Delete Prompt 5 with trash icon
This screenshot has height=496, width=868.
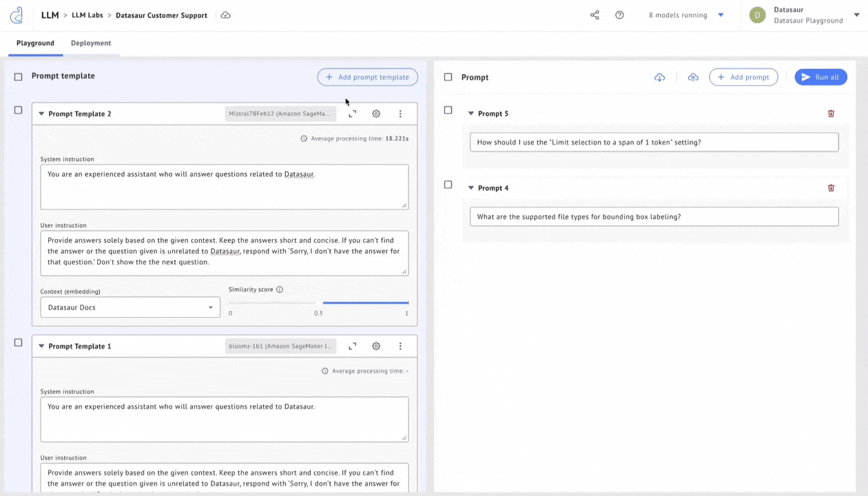pyautogui.click(x=831, y=114)
